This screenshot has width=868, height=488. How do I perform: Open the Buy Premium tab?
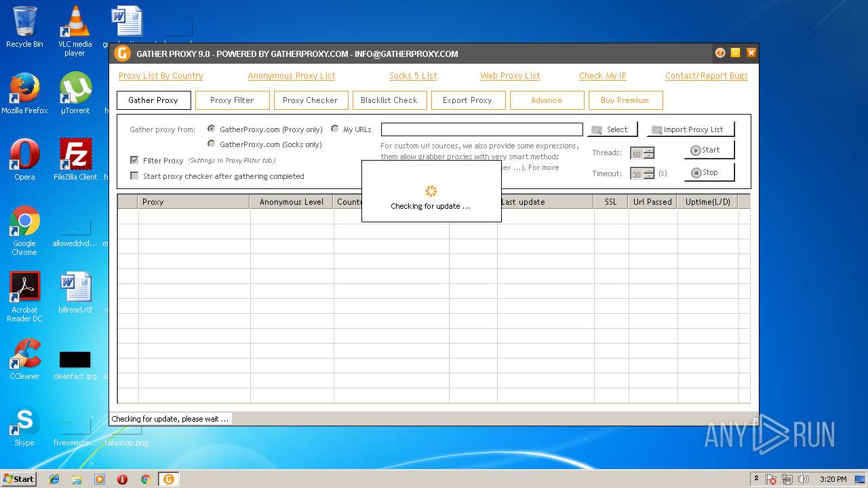point(625,100)
